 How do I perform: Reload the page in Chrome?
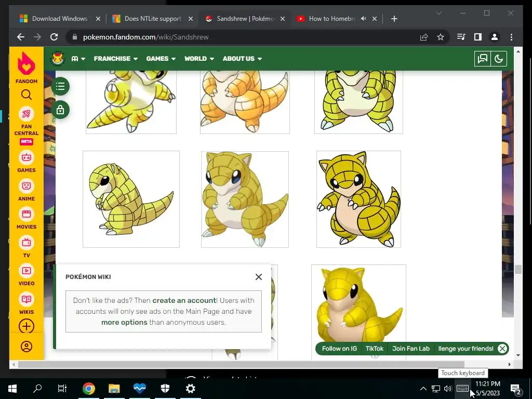[x=54, y=37]
